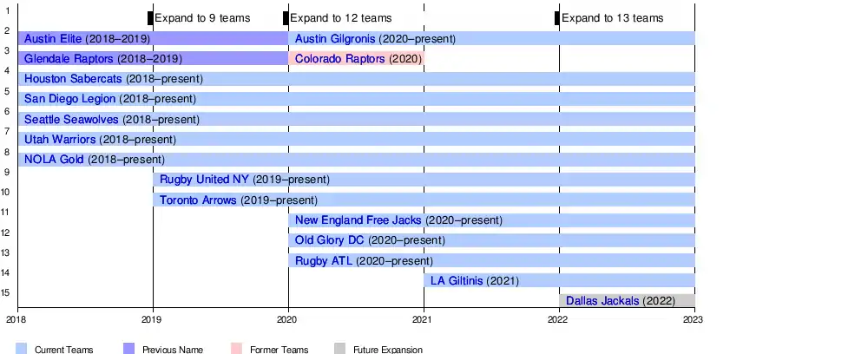
Task: Click the Expand to 9 teams marker
Action: [x=150, y=18]
